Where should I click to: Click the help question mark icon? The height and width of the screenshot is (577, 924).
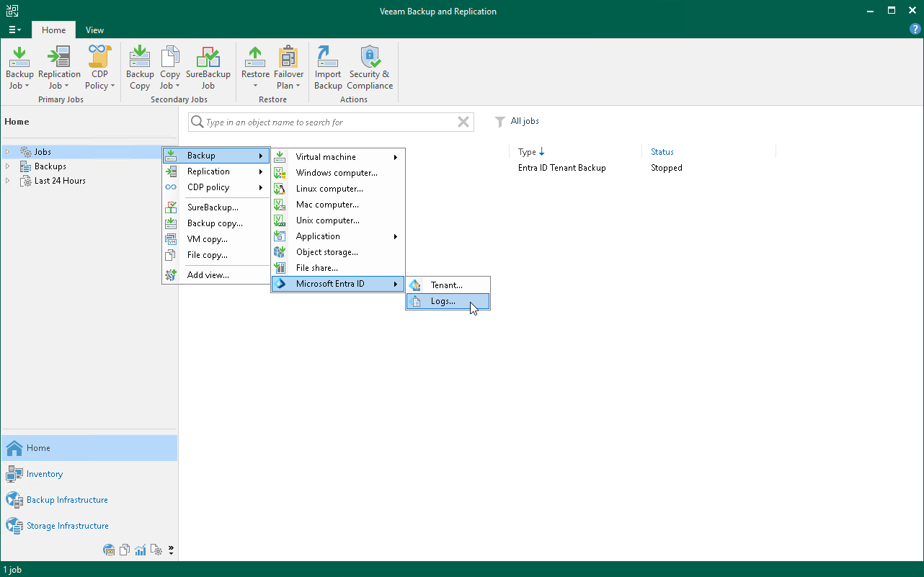(x=915, y=30)
